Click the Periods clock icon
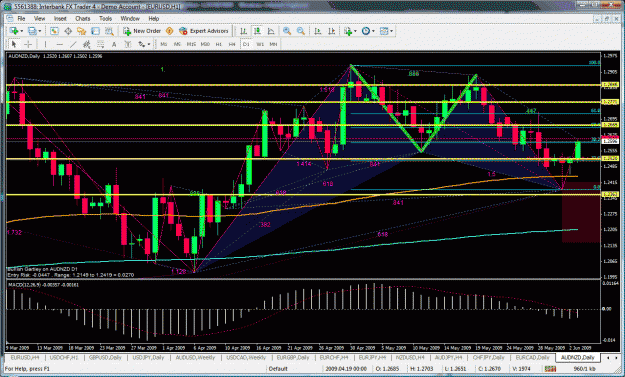The height and width of the screenshot is (377, 625). pos(366,31)
